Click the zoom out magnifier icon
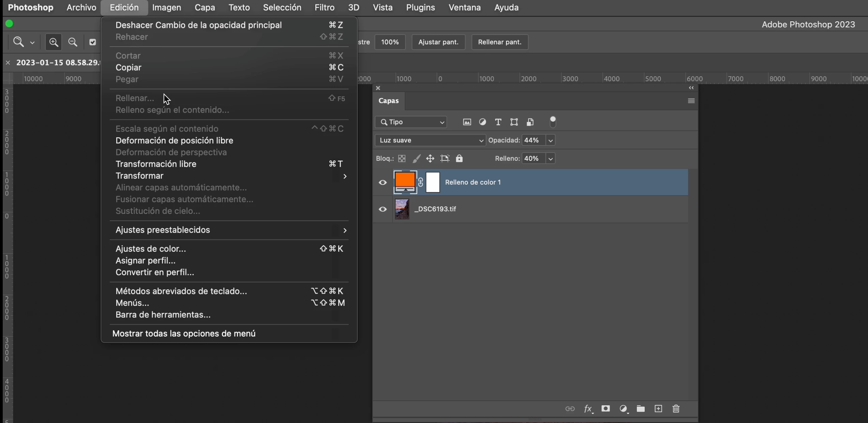The width and height of the screenshot is (868, 423). (73, 42)
